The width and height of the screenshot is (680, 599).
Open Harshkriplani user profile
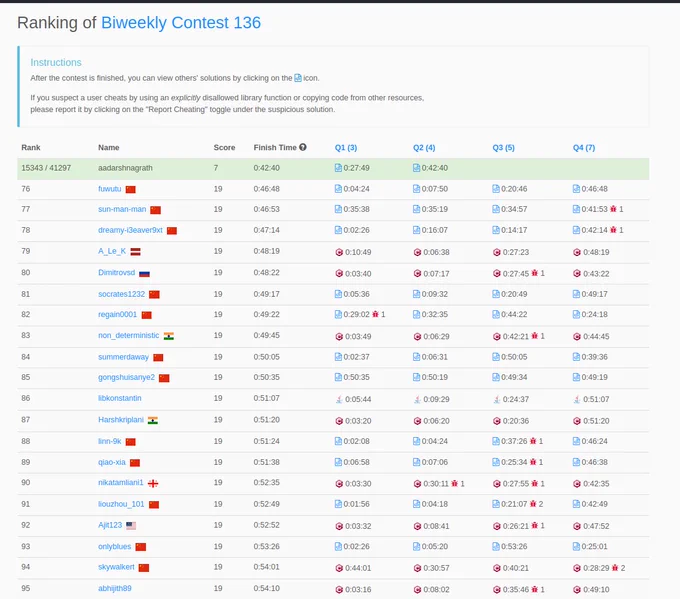click(121, 420)
